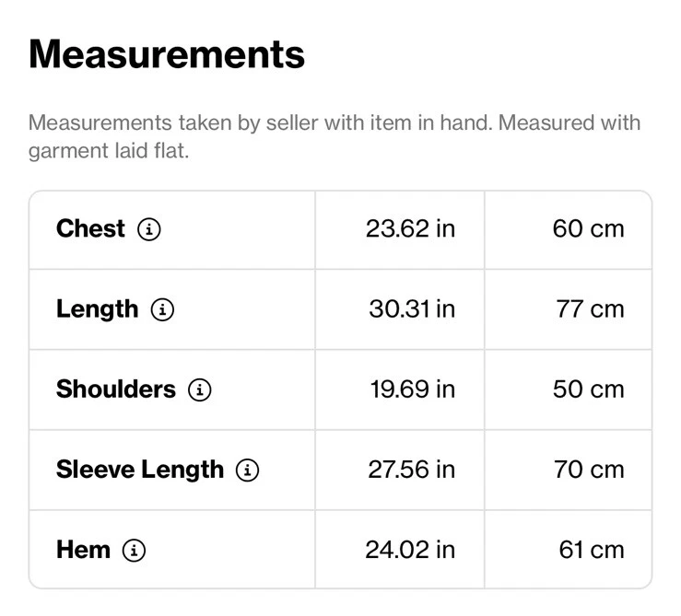
Task: Select the 27.56 in sleeve value
Action: [411, 470]
